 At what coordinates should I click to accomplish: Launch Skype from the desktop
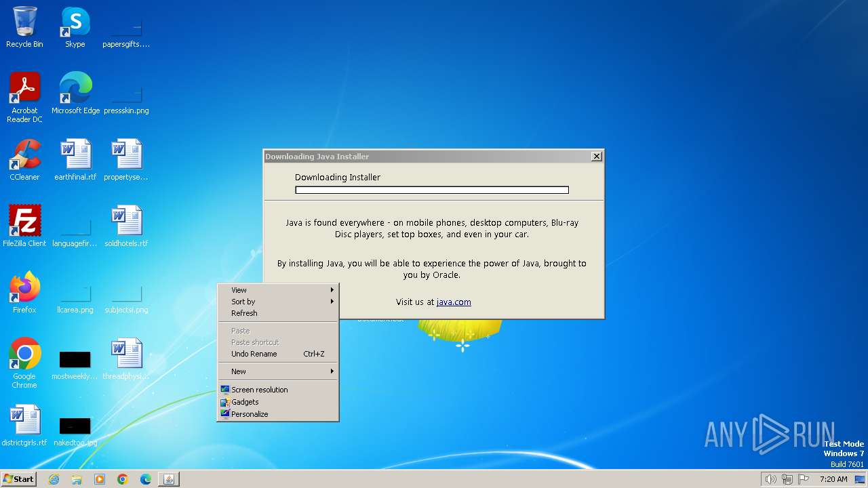coord(75,27)
